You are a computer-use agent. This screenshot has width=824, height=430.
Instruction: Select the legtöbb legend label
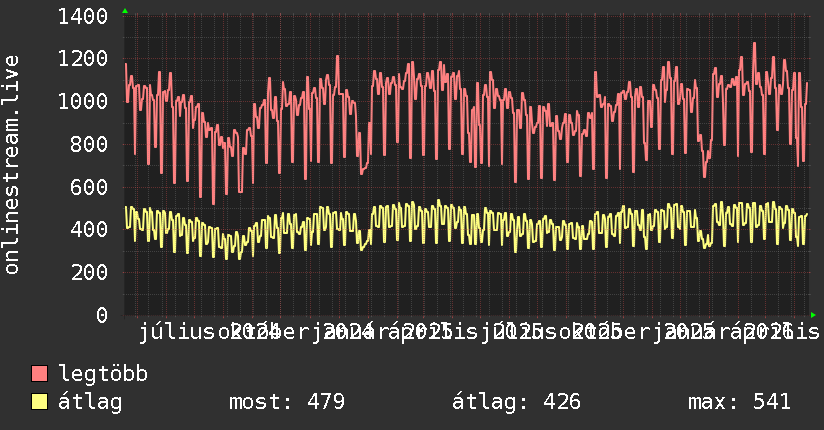point(103,374)
